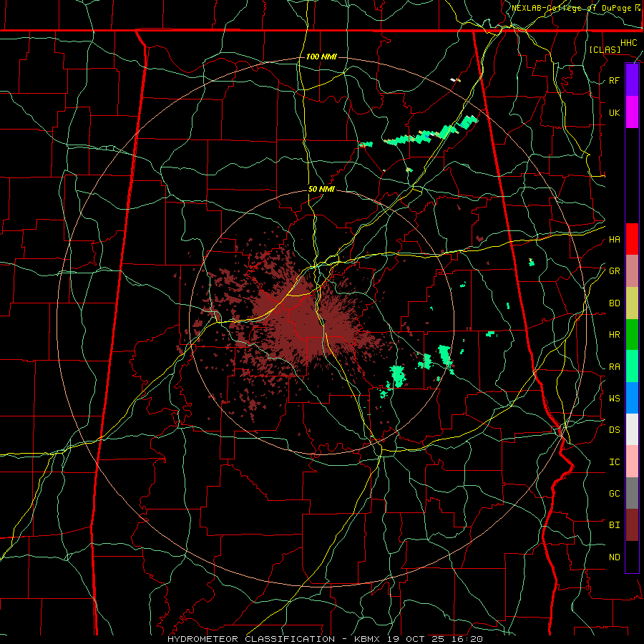644x644 pixels.
Task: Click the "WS" legend label
Action: [x=614, y=398]
